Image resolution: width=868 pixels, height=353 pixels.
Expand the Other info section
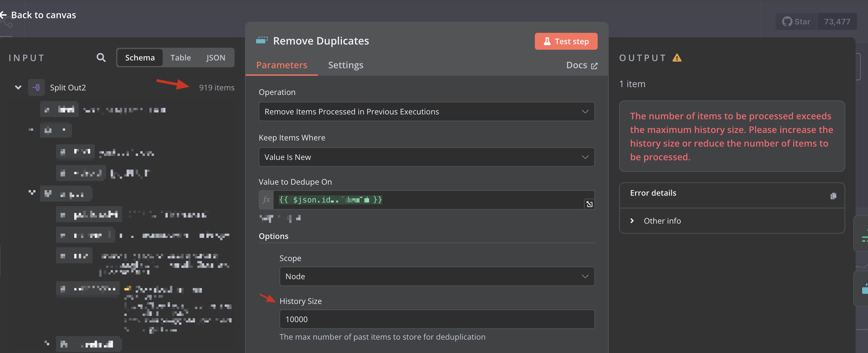pos(655,221)
